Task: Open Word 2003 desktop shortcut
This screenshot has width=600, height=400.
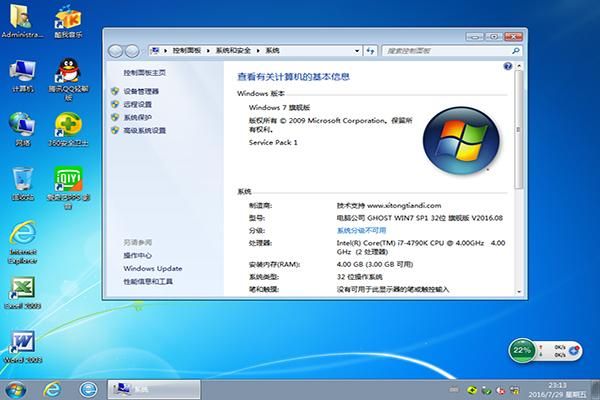Action: (x=23, y=347)
